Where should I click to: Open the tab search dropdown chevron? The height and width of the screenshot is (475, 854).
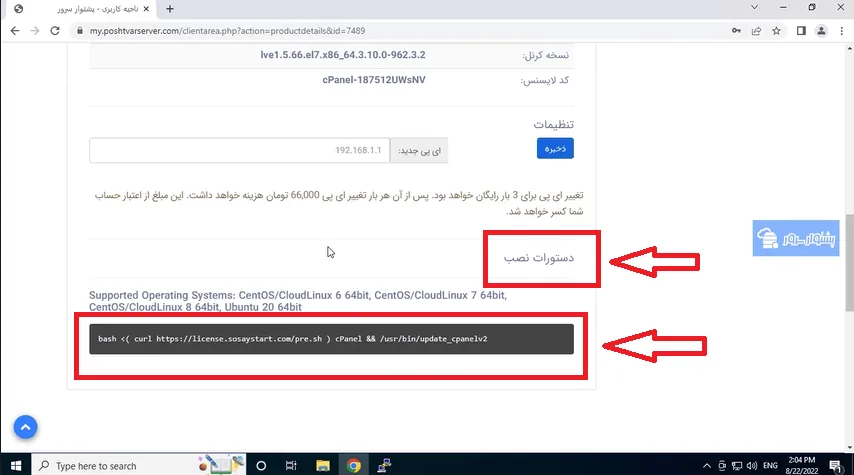click(x=754, y=7)
